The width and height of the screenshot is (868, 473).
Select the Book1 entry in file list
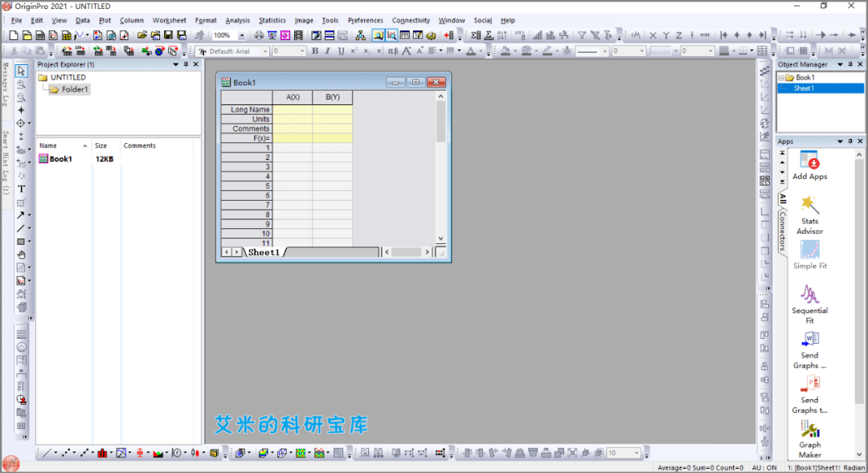(55, 159)
